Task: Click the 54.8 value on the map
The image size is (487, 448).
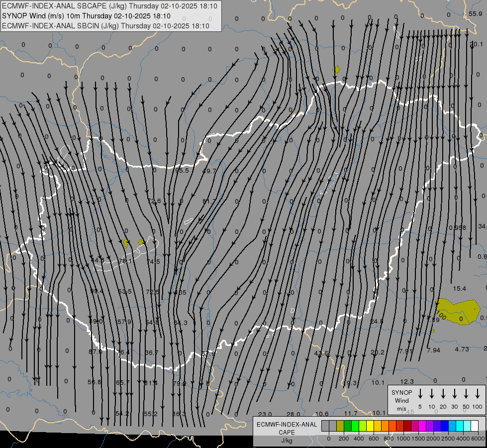Action: click(152, 323)
